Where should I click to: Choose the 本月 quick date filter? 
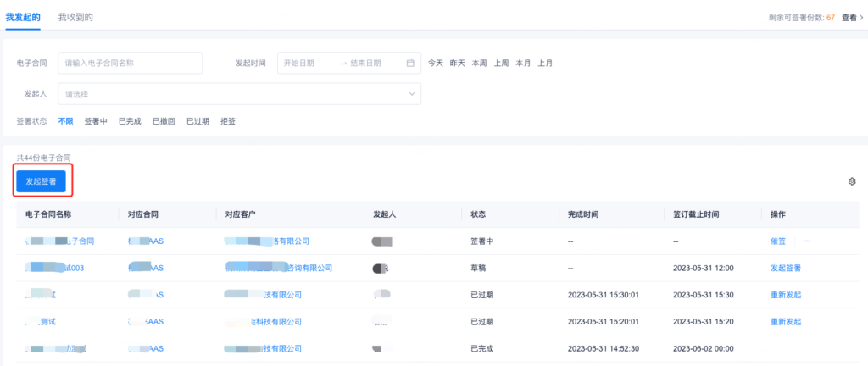coord(523,64)
